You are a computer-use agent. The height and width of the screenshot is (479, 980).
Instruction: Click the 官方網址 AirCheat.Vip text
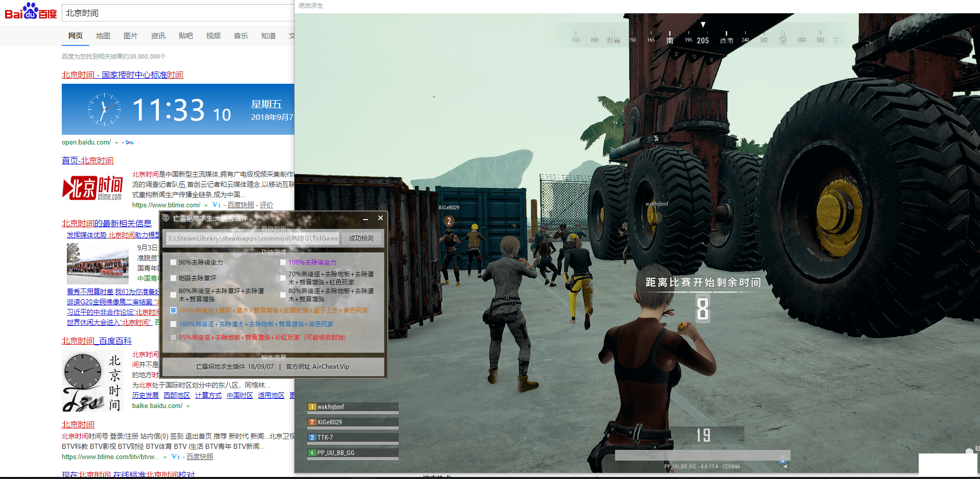pyautogui.click(x=317, y=367)
